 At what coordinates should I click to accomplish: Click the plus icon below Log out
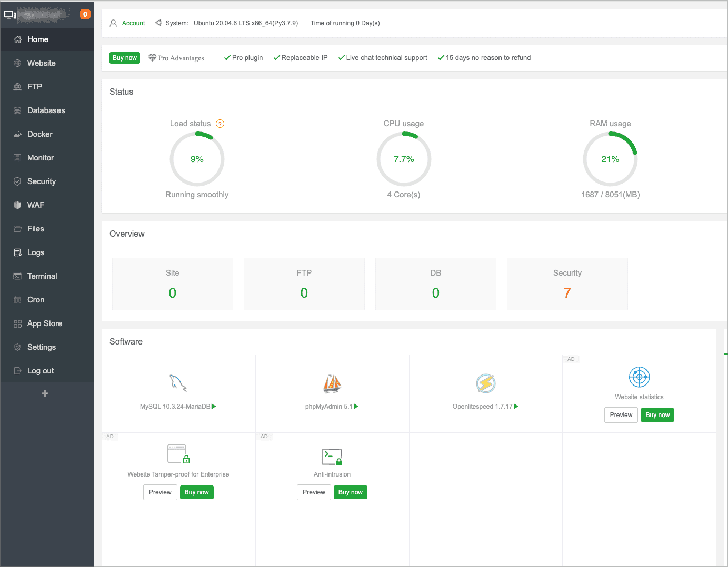click(x=45, y=393)
